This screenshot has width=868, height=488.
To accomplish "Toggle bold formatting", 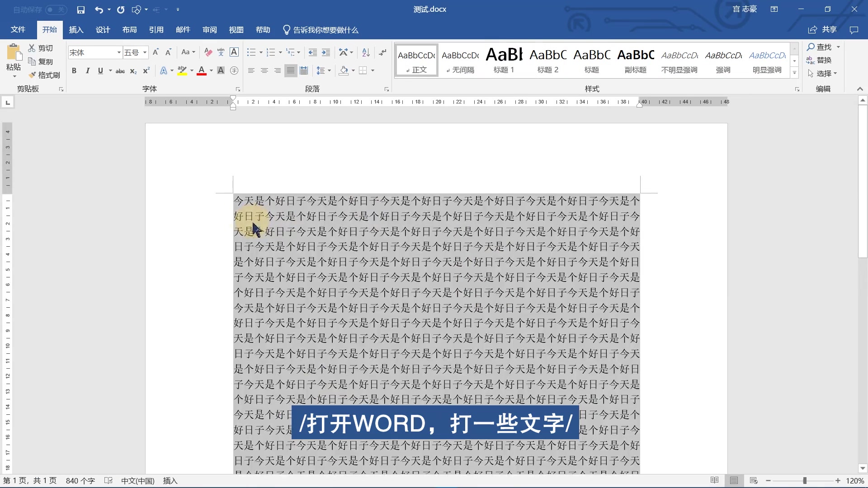I will point(74,71).
